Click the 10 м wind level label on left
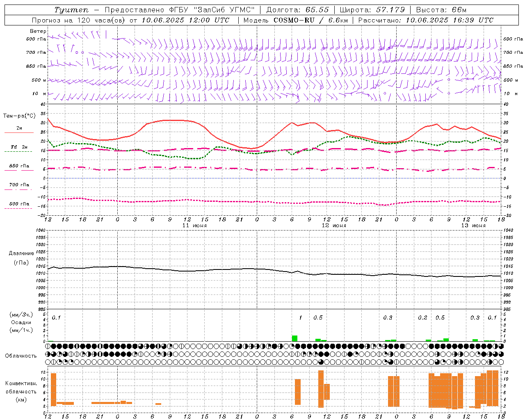 (39, 94)
